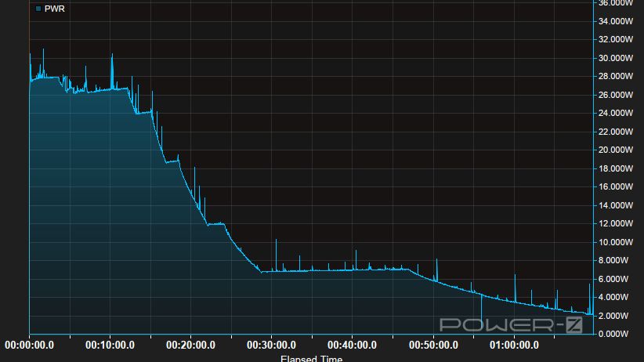Click the 18.000W power axis label
Viewport: 644px width, 362px height.
point(615,168)
